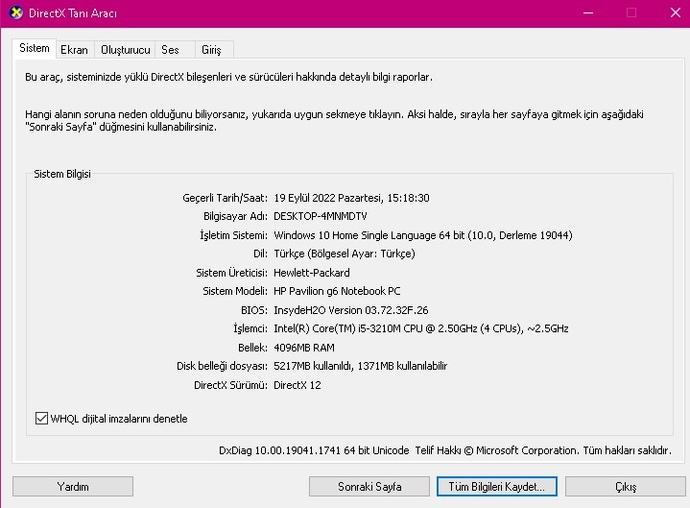The width and height of the screenshot is (690, 508).
Task: Click the Hewlett-Packard manufacturer value
Action: pyautogui.click(x=312, y=273)
